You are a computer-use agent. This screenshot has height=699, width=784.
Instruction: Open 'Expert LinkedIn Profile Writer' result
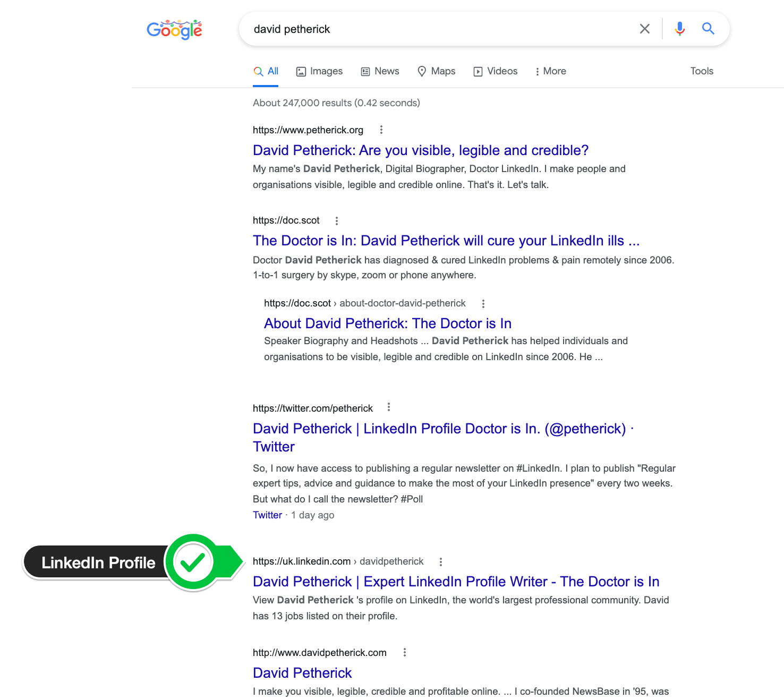pyautogui.click(x=456, y=582)
